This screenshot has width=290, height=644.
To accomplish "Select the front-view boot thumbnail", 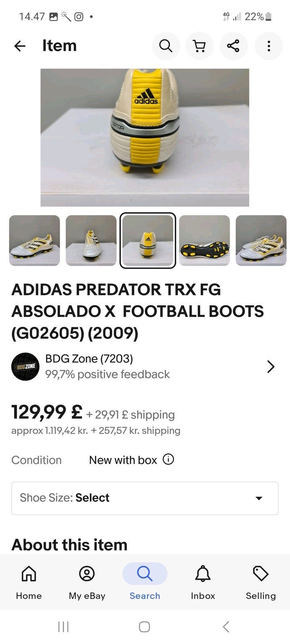I will (x=91, y=240).
